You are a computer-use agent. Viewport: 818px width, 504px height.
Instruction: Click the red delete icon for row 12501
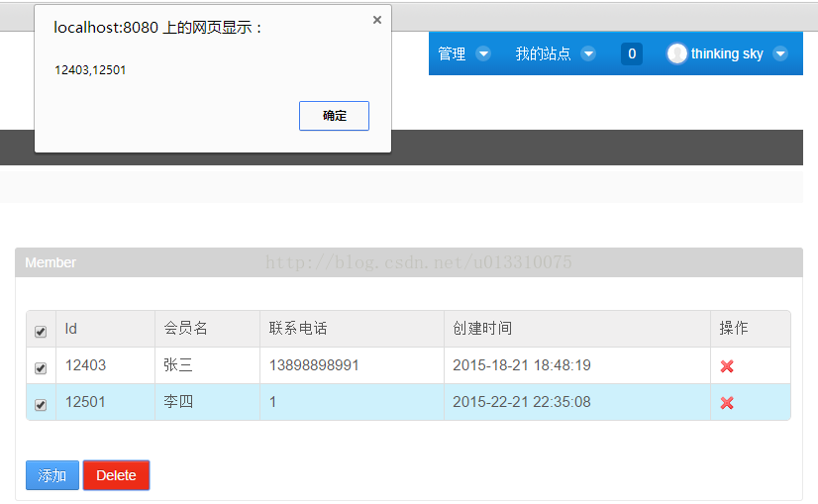pos(727,403)
